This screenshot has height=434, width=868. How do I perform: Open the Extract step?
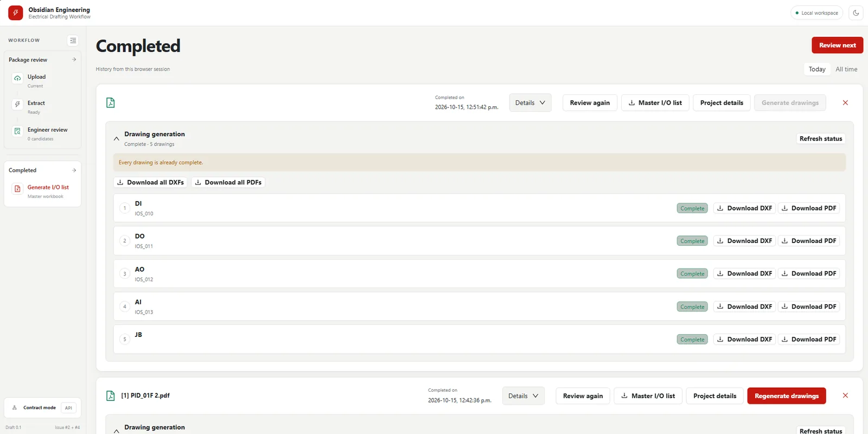click(42, 107)
